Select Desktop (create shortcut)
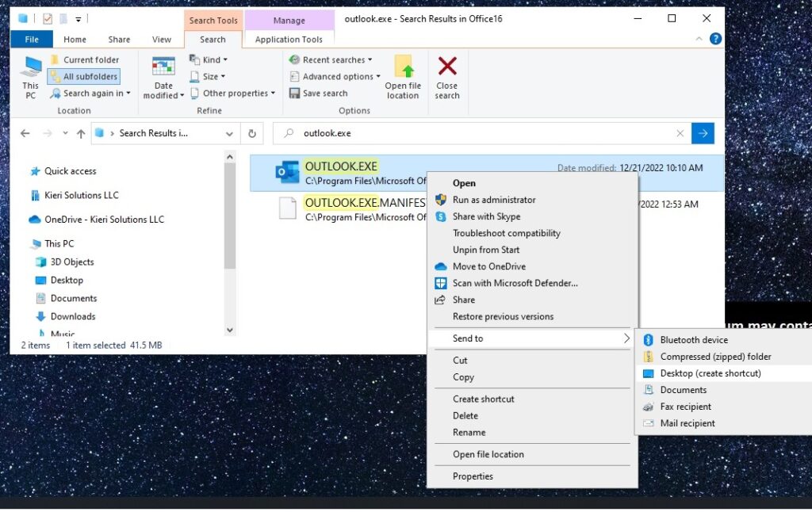812x512 pixels. click(725, 373)
